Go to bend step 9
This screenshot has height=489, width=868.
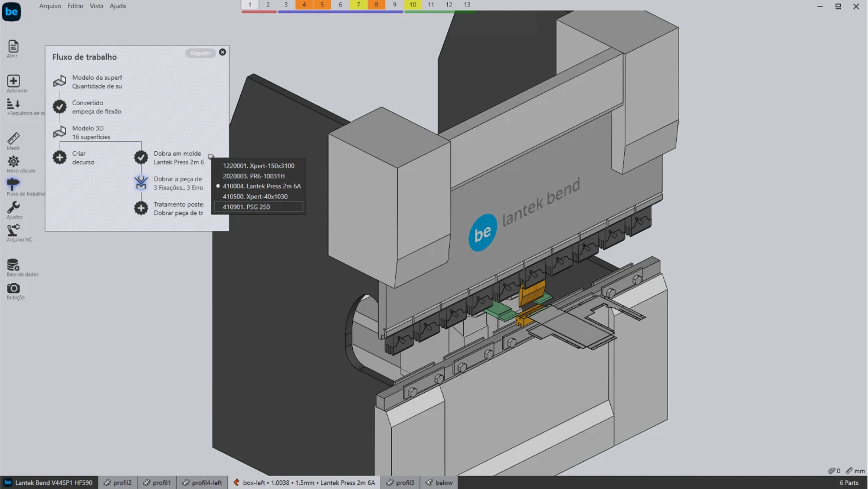[x=395, y=5]
